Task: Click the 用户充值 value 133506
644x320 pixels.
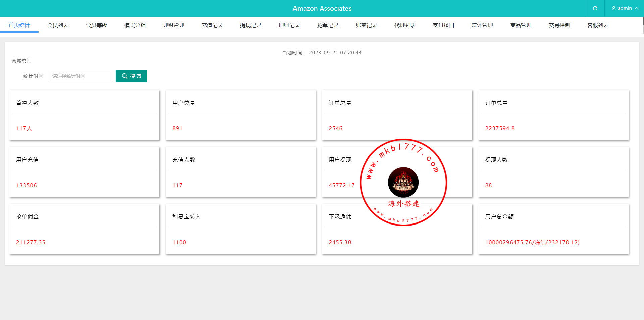Action: (26, 185)
